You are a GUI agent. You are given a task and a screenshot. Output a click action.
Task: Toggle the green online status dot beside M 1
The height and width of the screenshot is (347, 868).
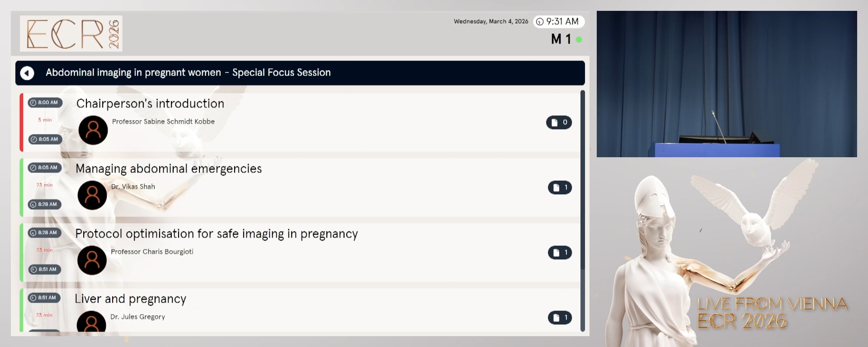579,40
